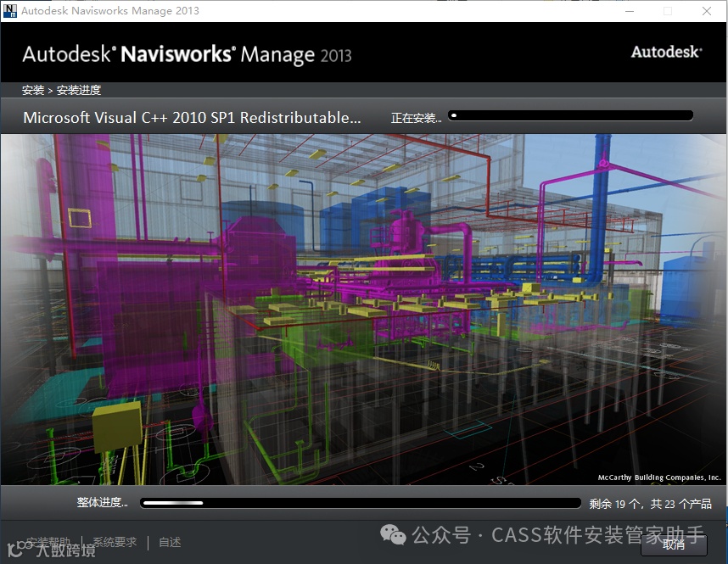Click the Navisworks app icon in title bar
The width and height of the screenshot is (728, 564).
(x=9, y=11)
